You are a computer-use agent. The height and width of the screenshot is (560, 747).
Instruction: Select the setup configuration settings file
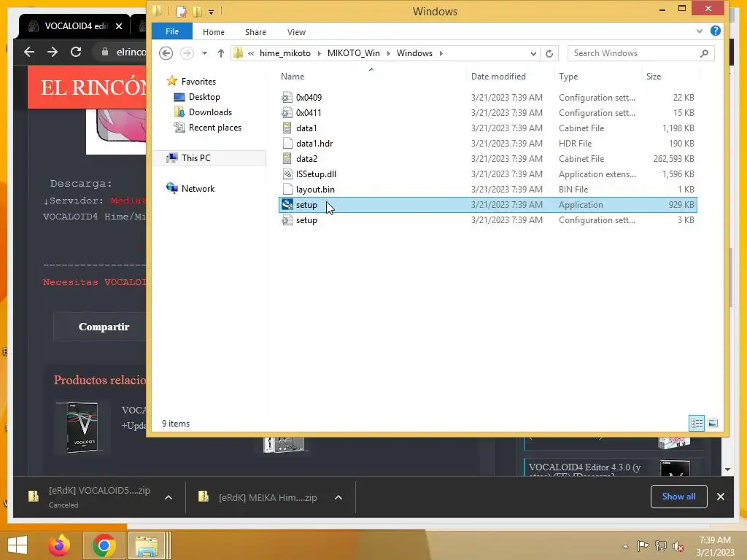pyautogui.click(x=487, y=220)
